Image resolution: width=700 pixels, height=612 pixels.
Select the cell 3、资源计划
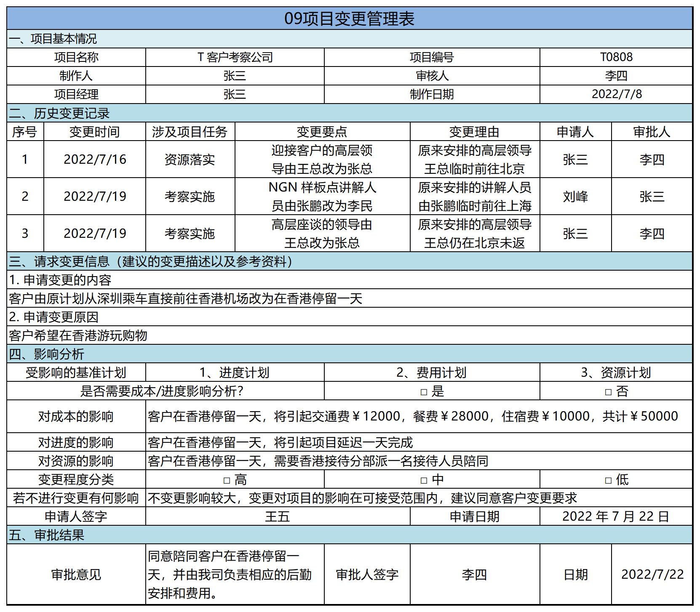coord(616,373)
